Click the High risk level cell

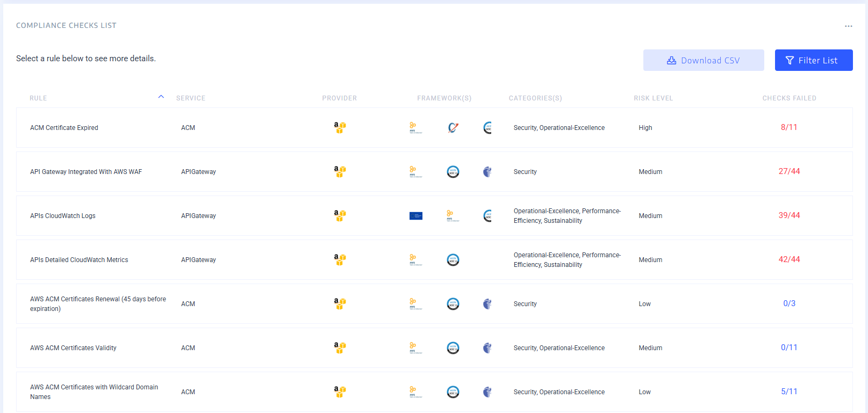pyautogui.click(x=645, y=128)
